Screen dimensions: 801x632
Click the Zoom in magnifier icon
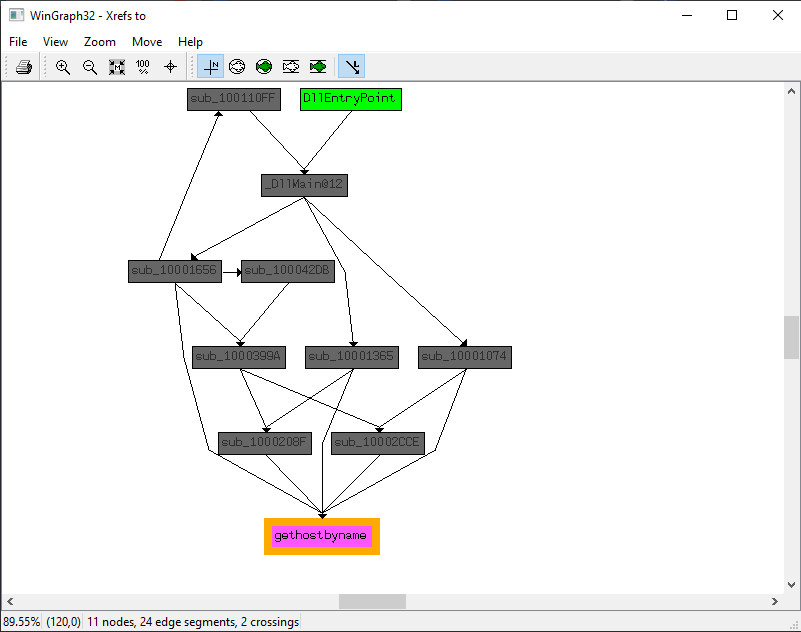click(63, 67)
